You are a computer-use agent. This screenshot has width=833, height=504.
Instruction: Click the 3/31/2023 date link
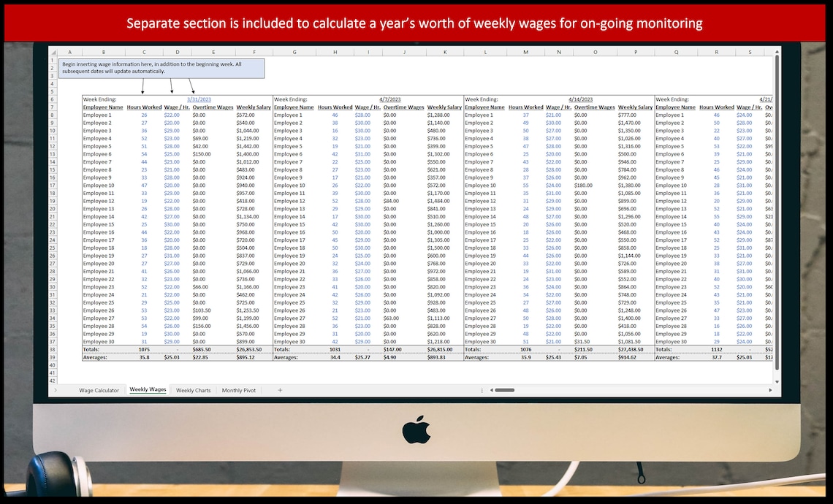(199, 99)
